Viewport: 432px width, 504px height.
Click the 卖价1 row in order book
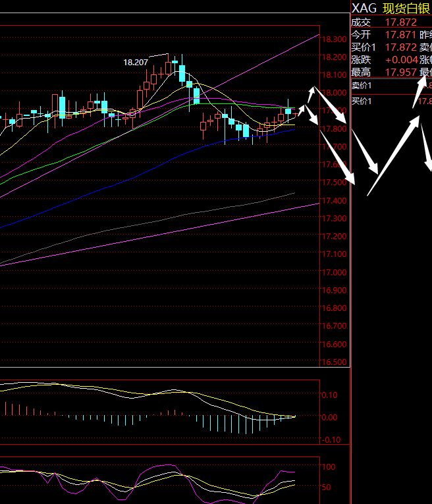tap(392, 86)
